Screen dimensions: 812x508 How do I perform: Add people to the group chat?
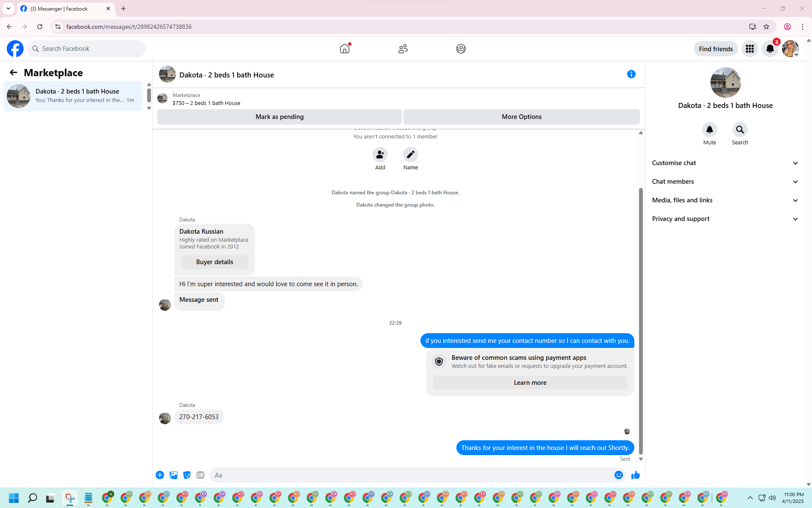[380, 155]
